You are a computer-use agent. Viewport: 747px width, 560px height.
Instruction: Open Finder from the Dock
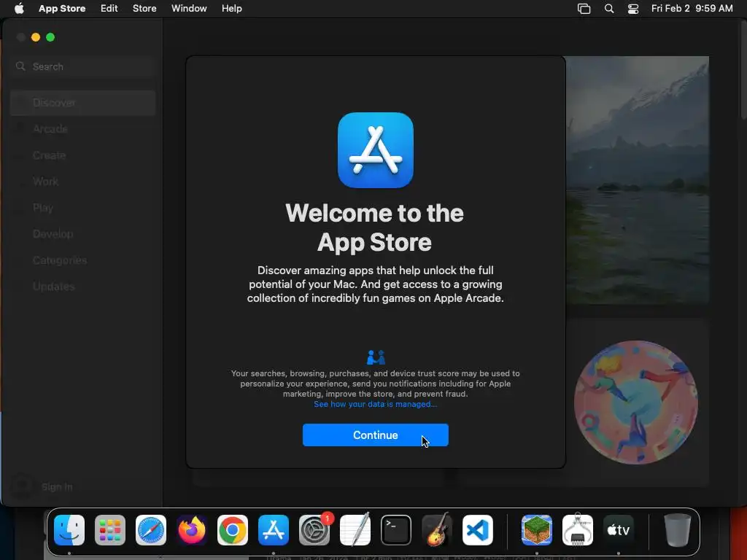69,529
